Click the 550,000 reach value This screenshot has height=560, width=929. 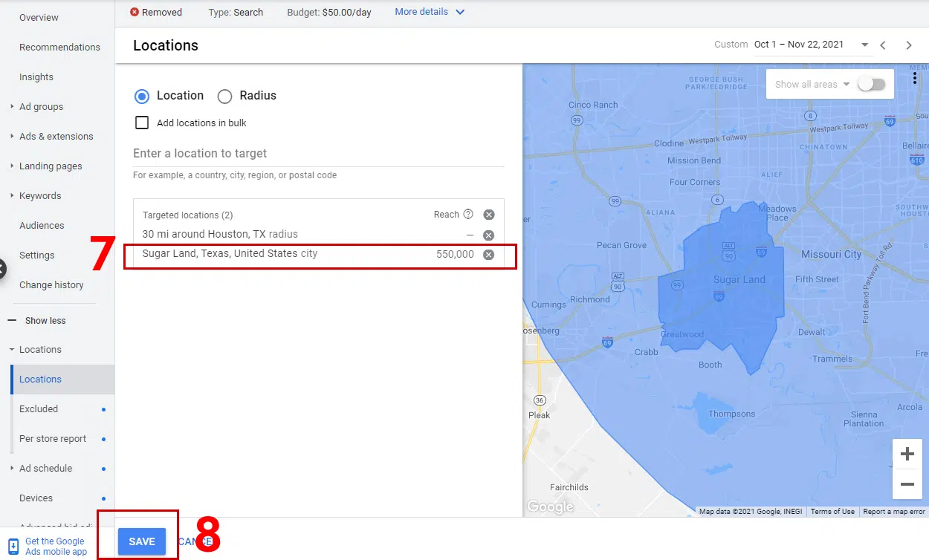455,254
